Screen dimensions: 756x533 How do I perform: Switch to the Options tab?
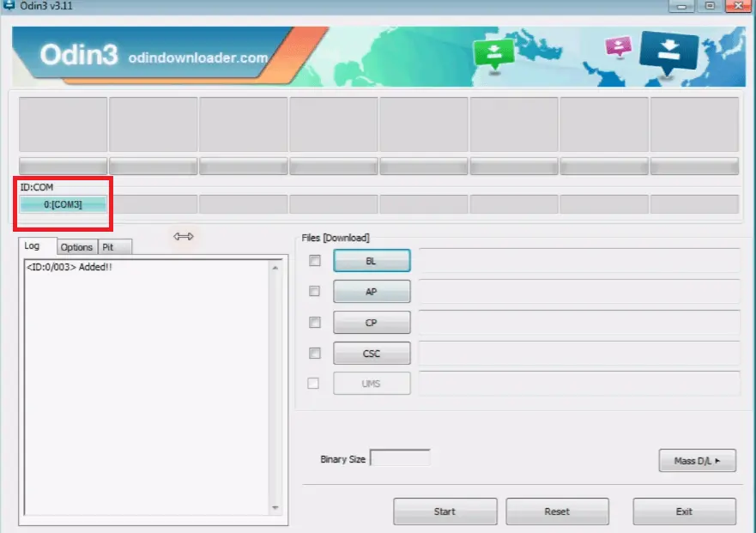(x=76, y=247)
